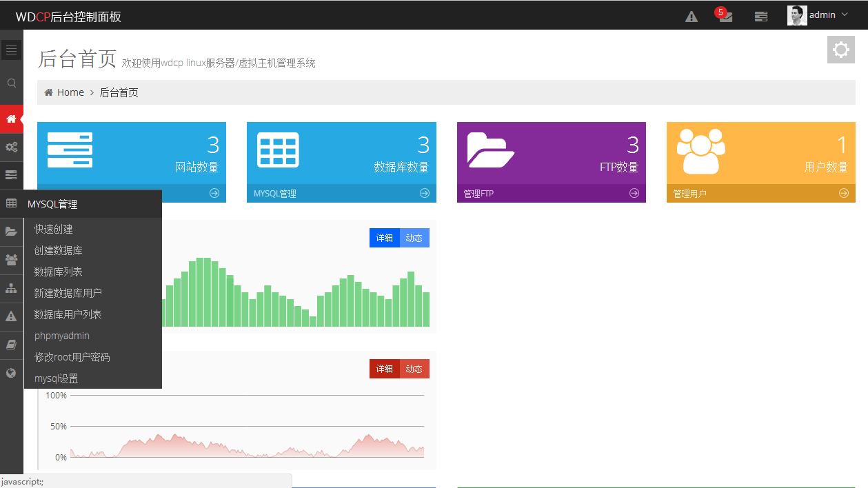Click the open-folder icon on FTP card
Image resolution: width=868 pixels, height=488 pixels.
[x=491, y=149]
